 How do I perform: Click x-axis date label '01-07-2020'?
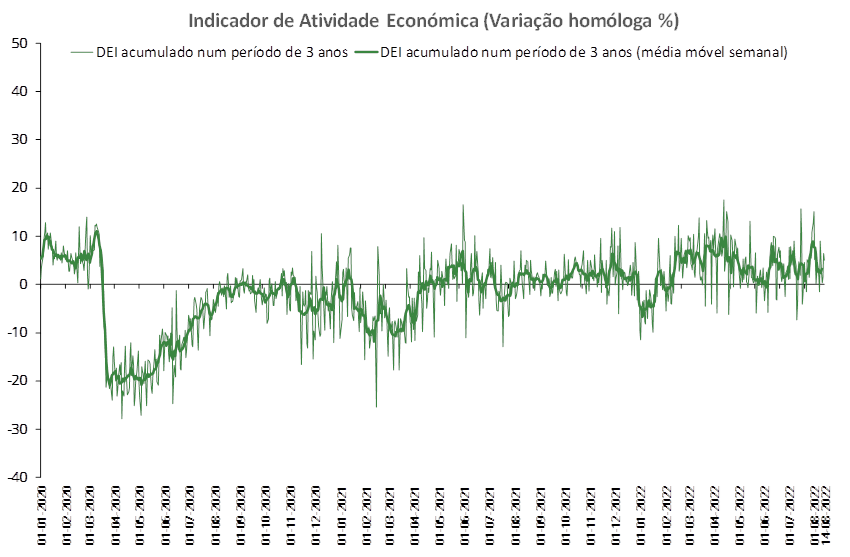[190, 515]
